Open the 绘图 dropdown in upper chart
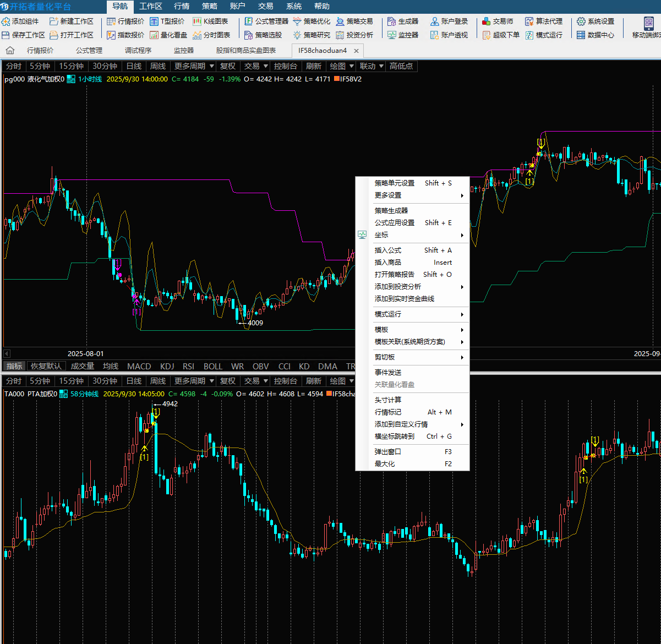661x644 pixels. (x=341, y=66)
